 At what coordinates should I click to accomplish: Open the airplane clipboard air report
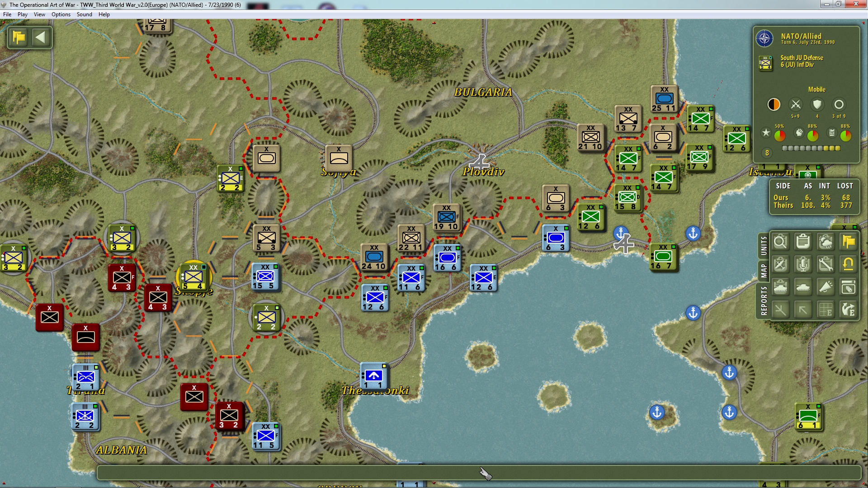(780, 264)
